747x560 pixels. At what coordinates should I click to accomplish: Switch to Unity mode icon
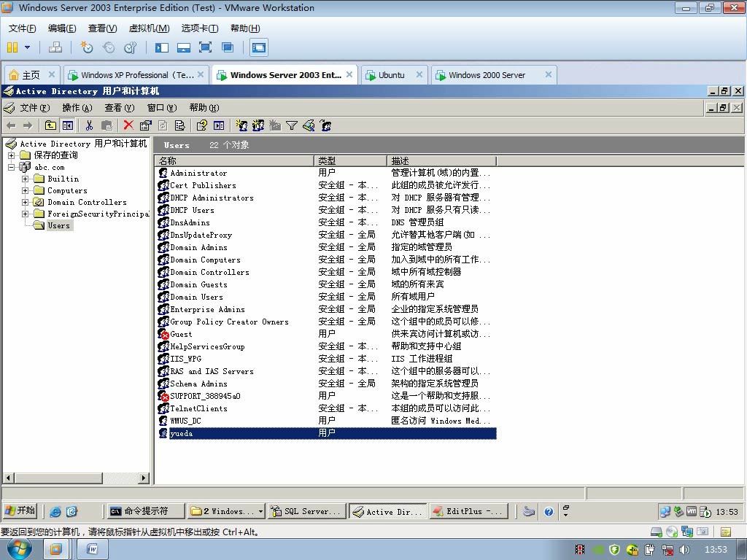tap(228, 47)
